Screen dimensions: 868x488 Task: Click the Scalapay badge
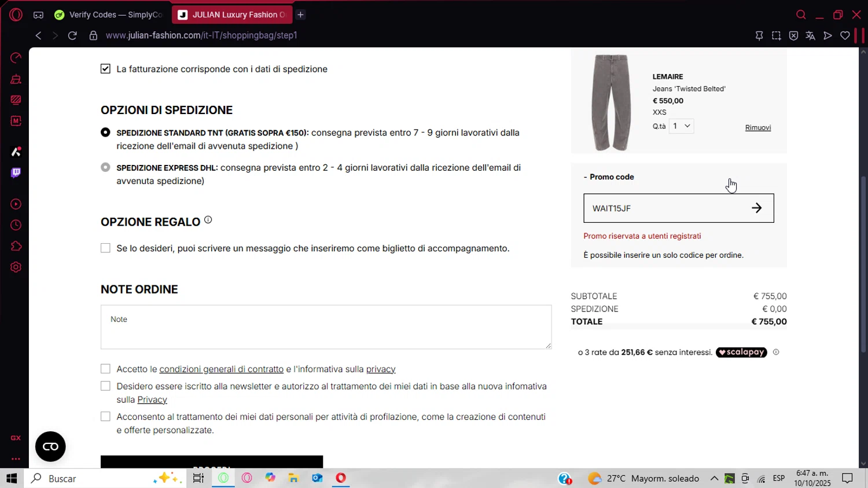pyautogui.click(x=741, y=352)
